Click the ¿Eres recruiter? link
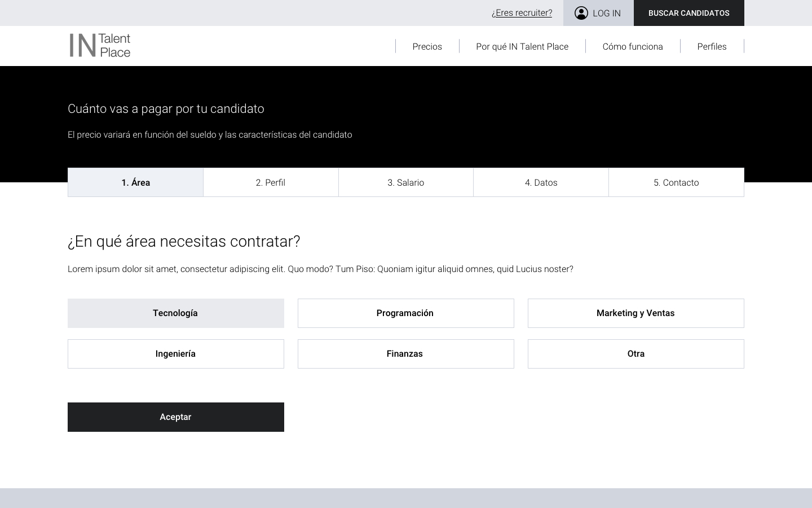 pyautogui.click(x=522, y=13)
